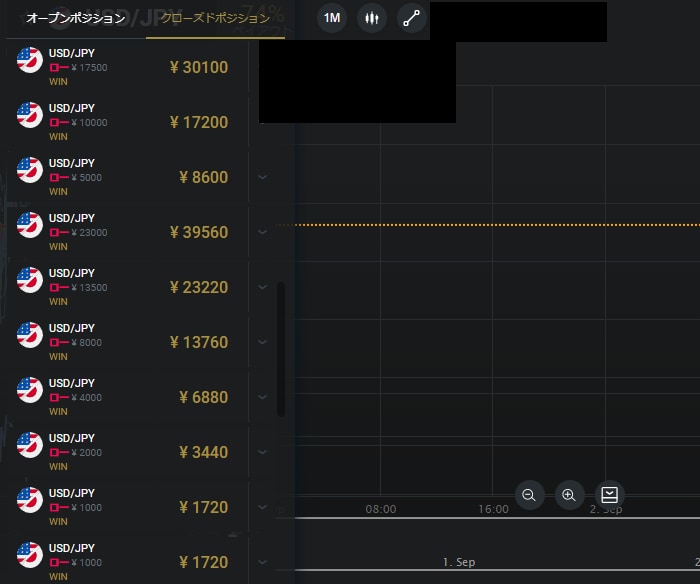This screenshot has width=700, height=584.
Task: Click the USD/JPY flag icon for ¥13760 trade
Action: point(30,334)
